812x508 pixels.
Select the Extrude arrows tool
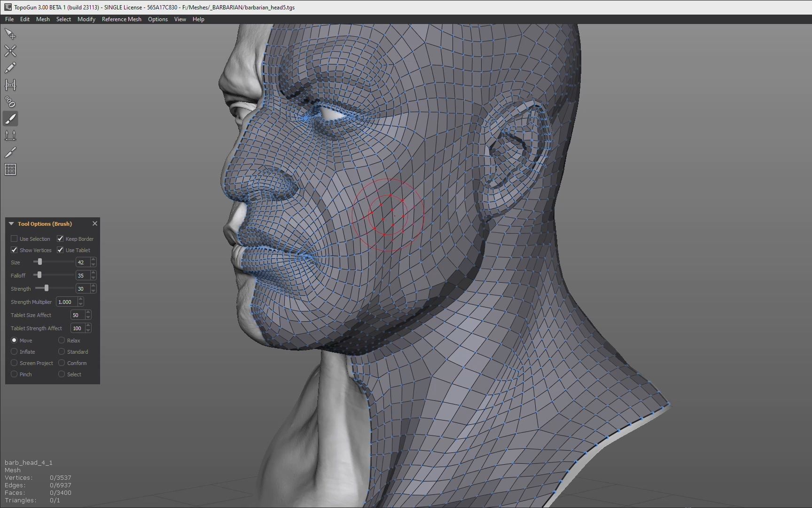point(10,135)
